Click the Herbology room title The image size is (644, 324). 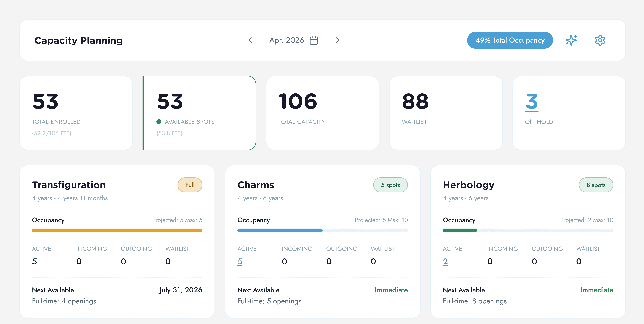point(468,185)
